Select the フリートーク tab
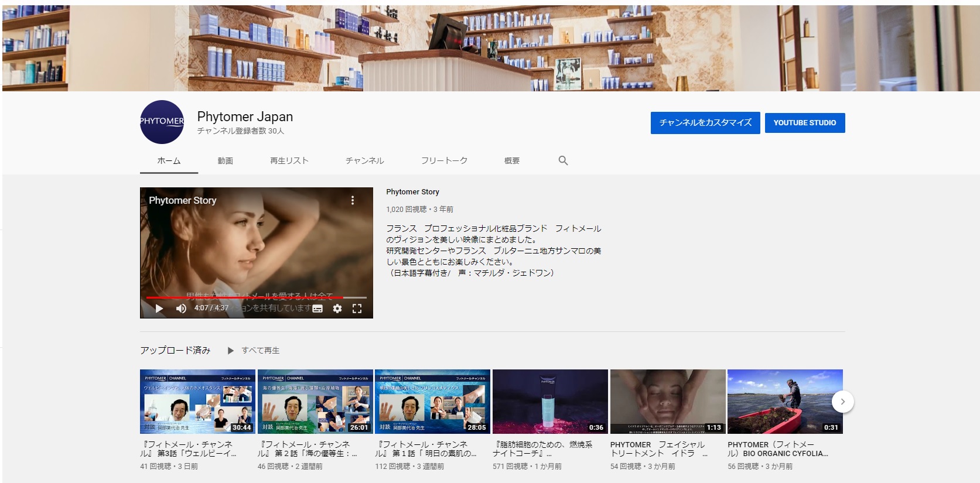Screen dimensions: 980x483 (444, 160)
